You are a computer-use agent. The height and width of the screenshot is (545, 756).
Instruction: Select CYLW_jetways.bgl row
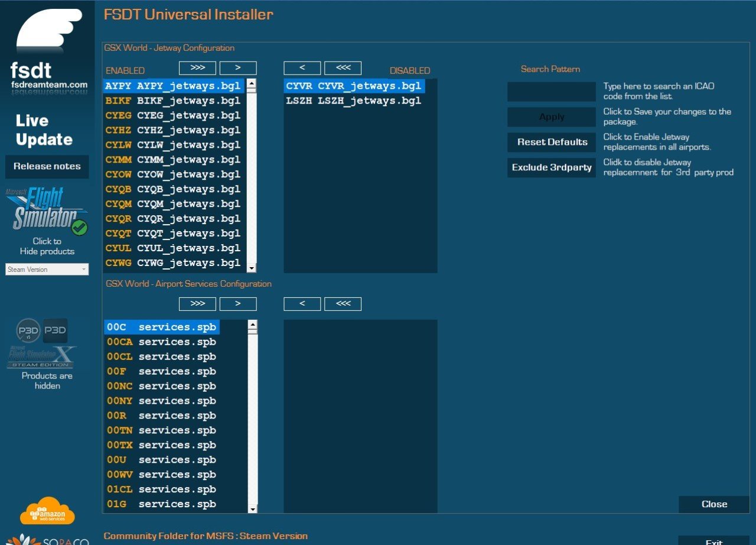pos(174,145)
